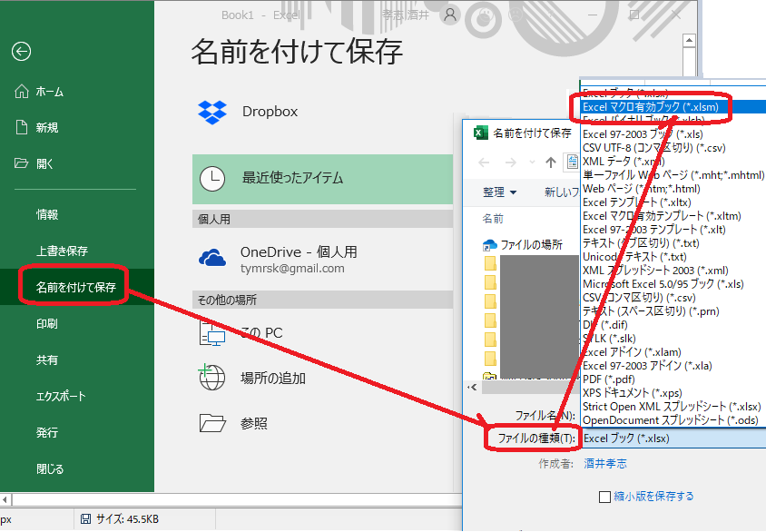The image size is (766, 532).
Task: Select the Dropbox save location
Action: [322, 112]
